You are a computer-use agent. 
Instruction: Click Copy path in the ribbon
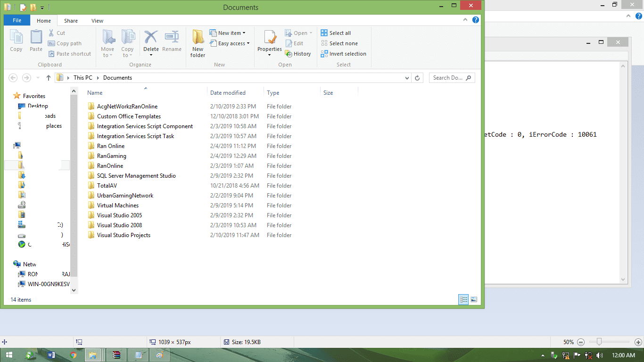65,43
